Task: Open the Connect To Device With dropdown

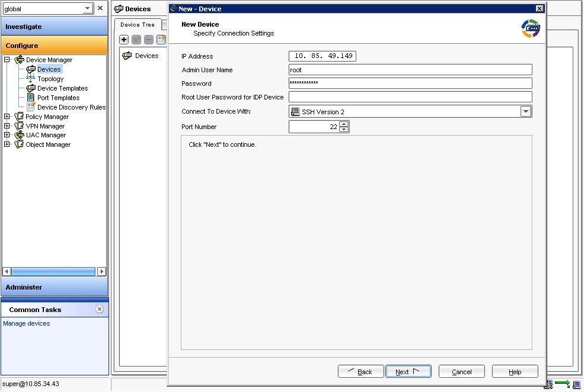Action: tap(525, 111)
